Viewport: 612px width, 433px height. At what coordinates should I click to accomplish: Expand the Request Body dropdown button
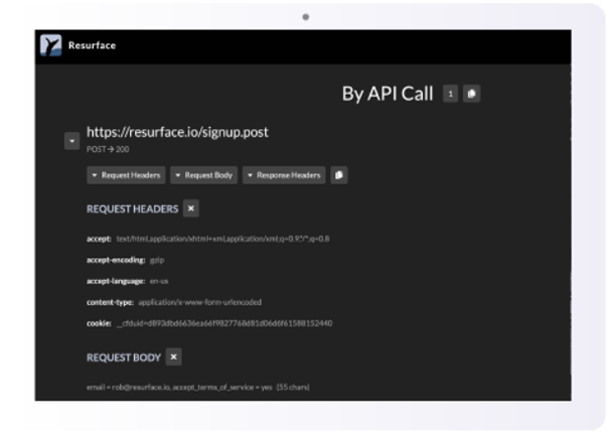point(204,175)
